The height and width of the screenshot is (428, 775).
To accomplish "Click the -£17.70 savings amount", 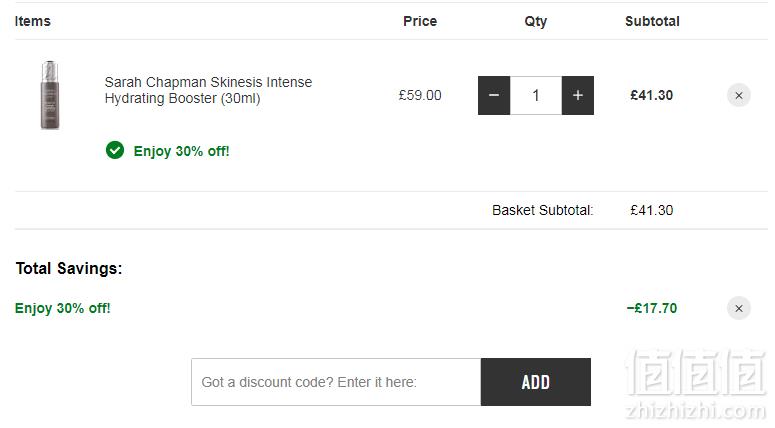I will [x=652, y=308].
